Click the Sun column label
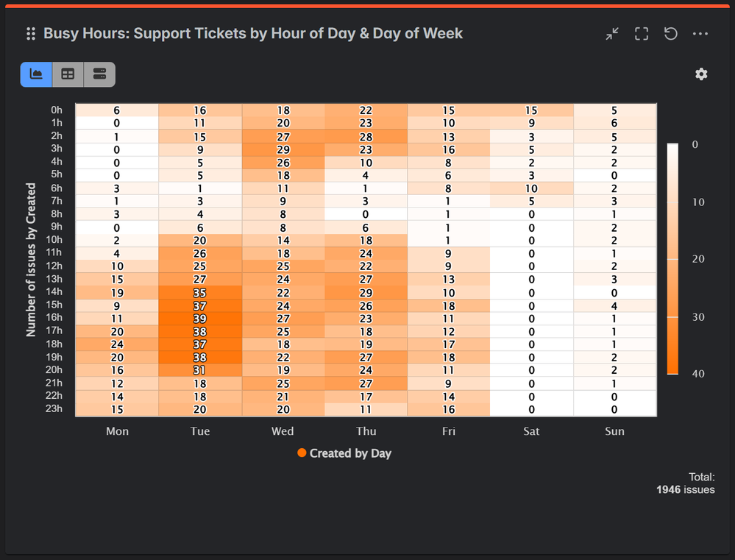Viewport: 735px width, 560px height. pos(614,431)
